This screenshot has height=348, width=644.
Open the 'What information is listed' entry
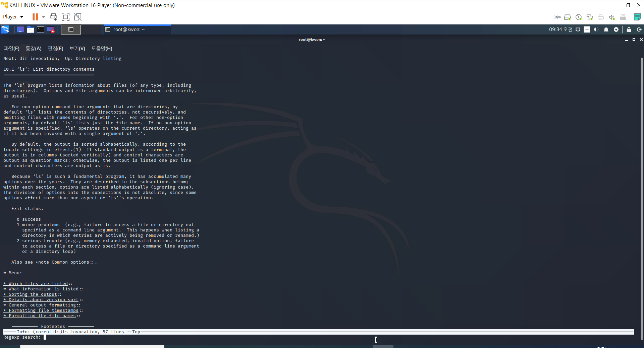pos(41,289)
